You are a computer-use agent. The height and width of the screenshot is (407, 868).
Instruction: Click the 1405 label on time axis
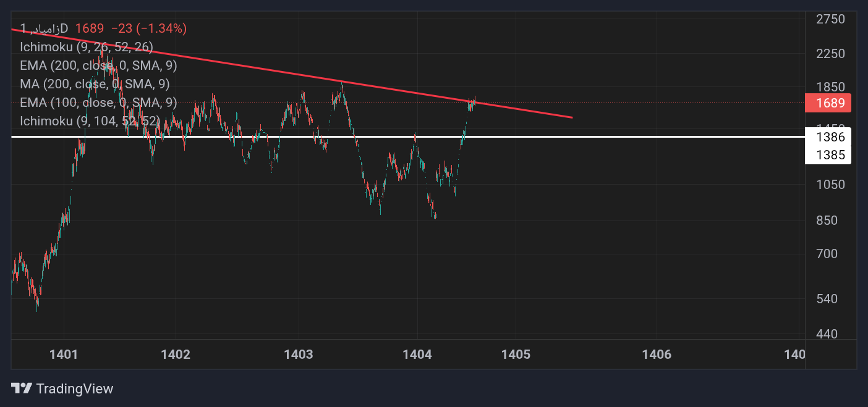[516, 355]
